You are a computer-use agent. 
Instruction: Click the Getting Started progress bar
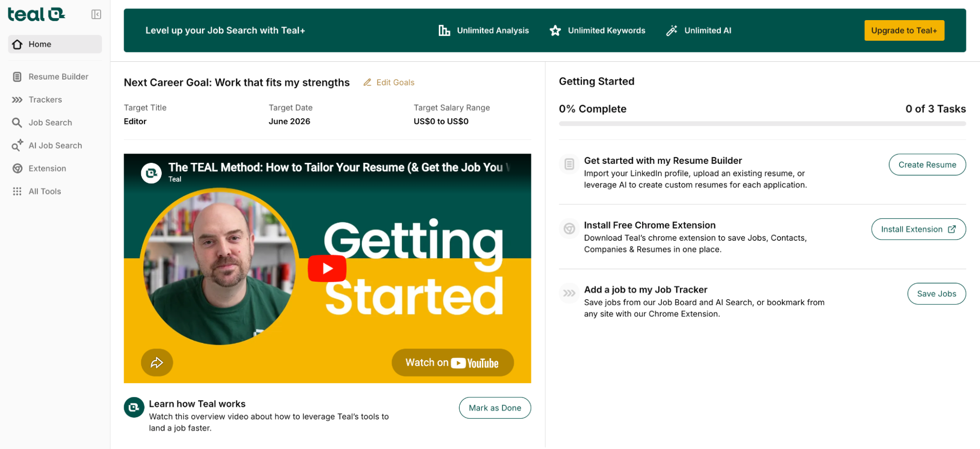(x=762, y=124)
